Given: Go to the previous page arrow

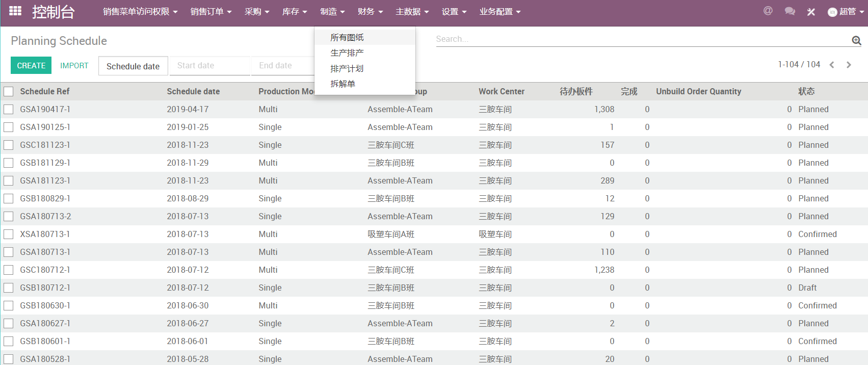Looking at the screenshot, I should tap(832, 65).
